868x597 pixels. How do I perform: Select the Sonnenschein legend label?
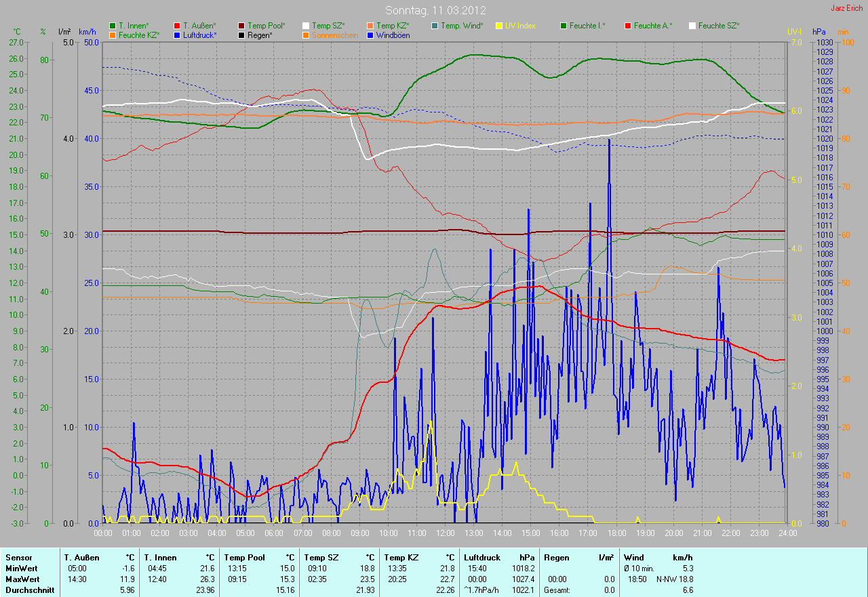(x=334, y=35)
